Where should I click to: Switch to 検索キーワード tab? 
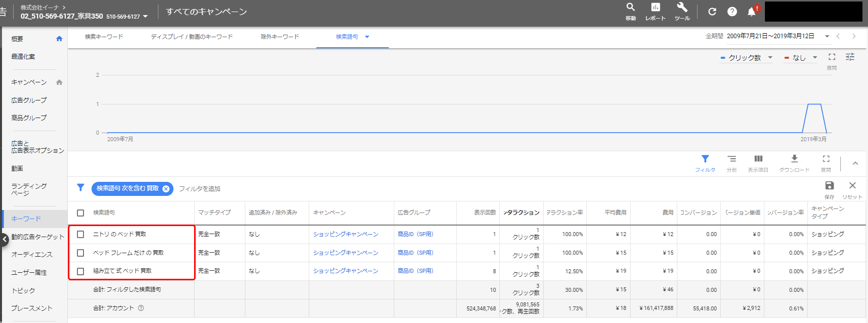point(104,37)
